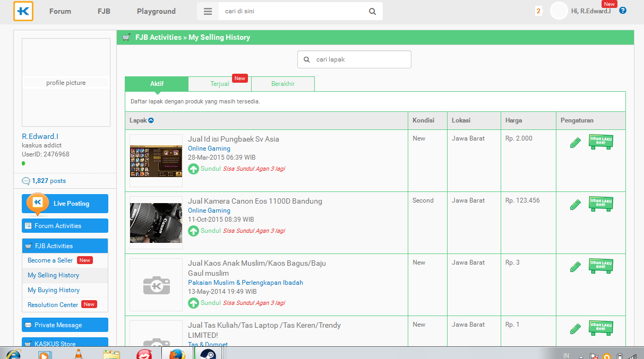This screenshot has width=644, height=359.
Task: Click the posts speech bubble icon
Action: click(26, 181)
